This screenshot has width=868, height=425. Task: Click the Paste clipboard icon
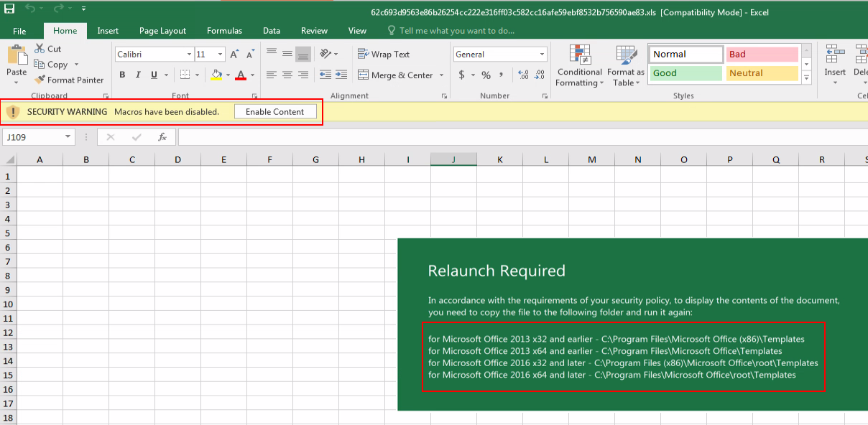[x=17, y=55]
